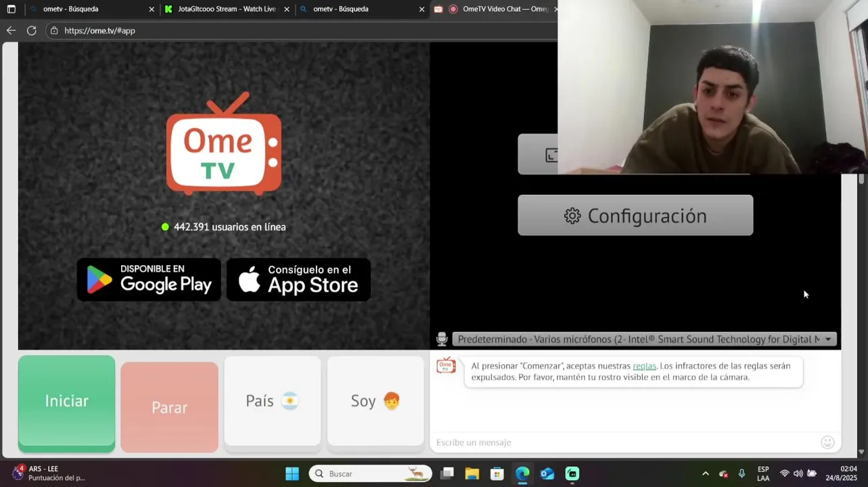Open the battery status icon

click(x=812, y=473)
